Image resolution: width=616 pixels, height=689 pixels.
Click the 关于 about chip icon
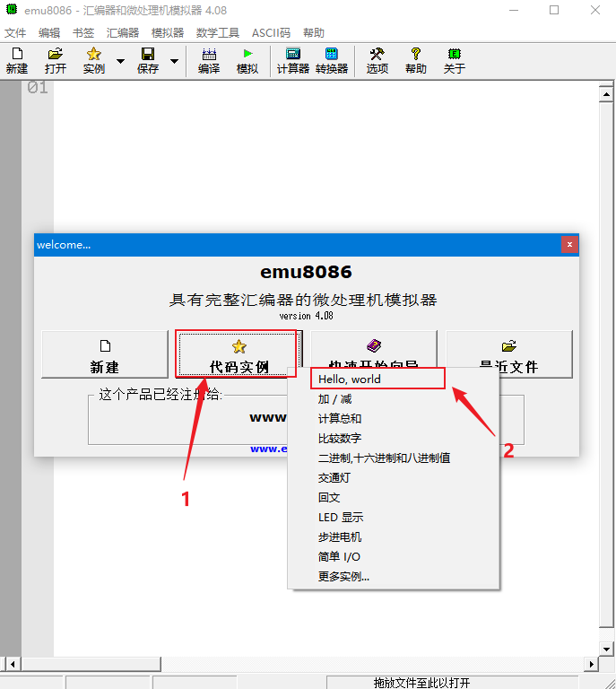[455, 61]
